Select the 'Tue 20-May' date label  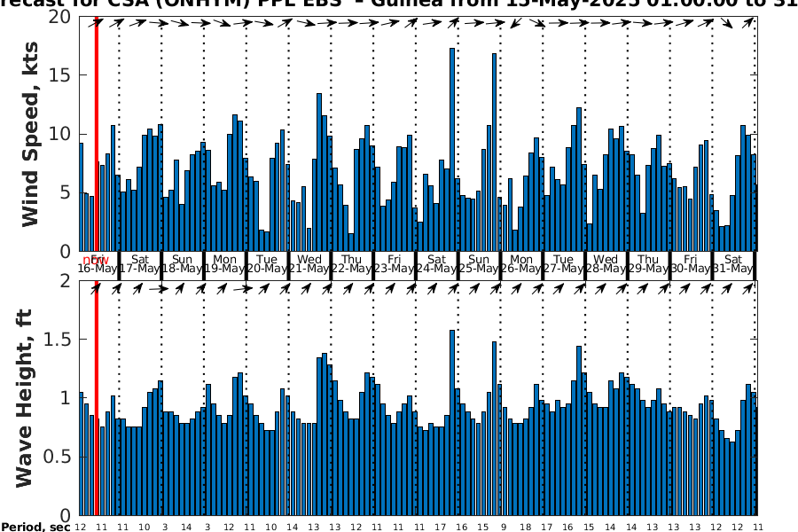[x=267, y=263]
